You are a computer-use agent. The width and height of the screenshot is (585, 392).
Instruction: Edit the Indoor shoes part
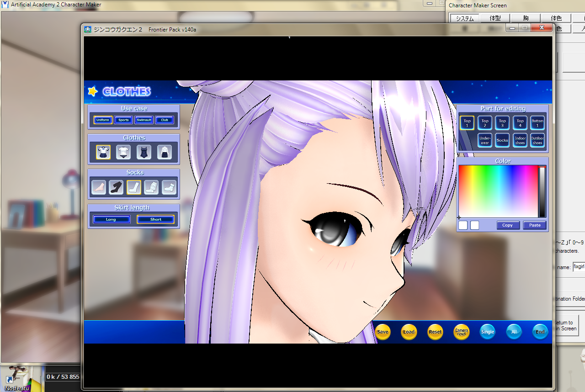pyautogui.click(x=520, y=140)
